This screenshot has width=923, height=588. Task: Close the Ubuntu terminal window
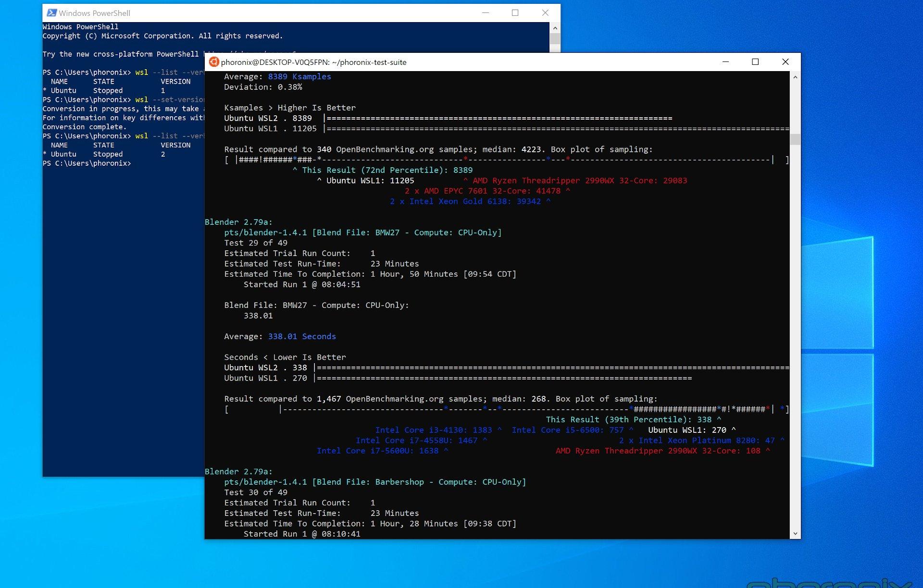(786, 62)
